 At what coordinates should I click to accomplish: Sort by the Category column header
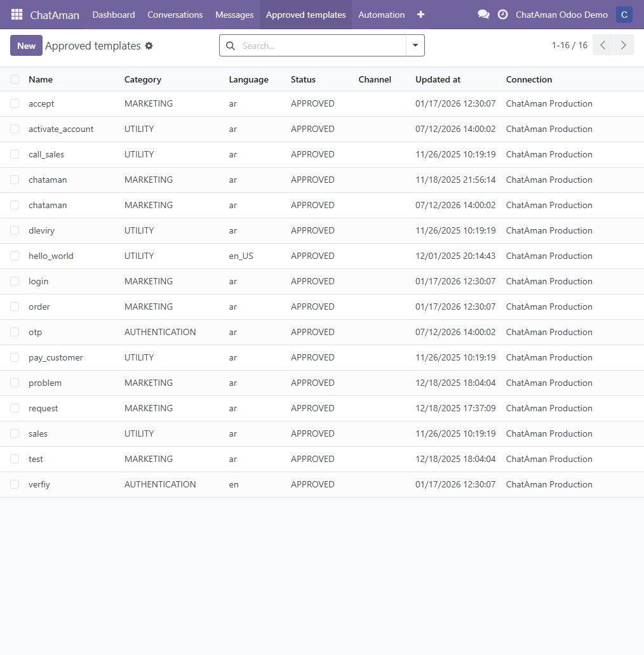tap(142, 79)
